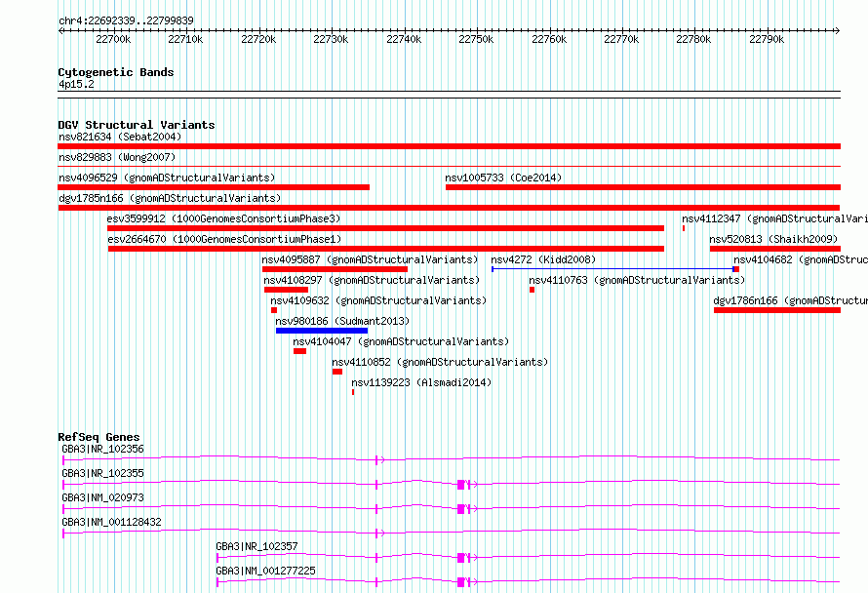Click the nsv4110852 red variant marker
Screen dimensions: 868x593
click(337, 372)
